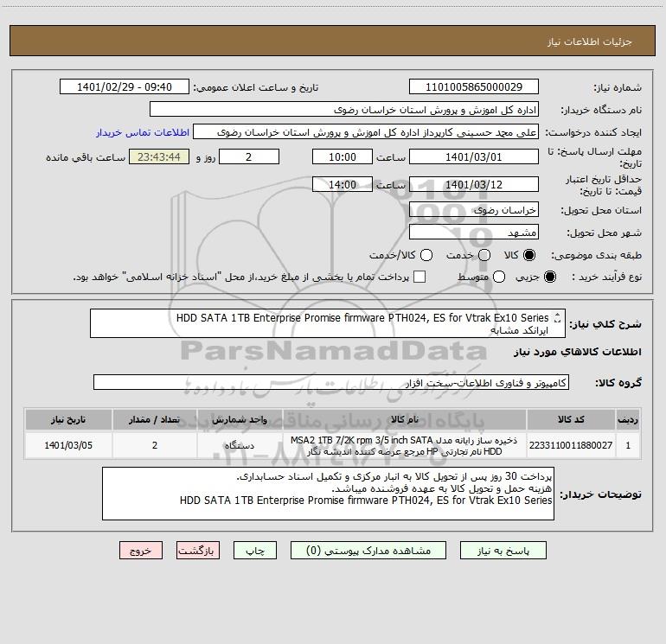Screen dimensions: 666x644
Task: Click the deadline time field 10:00
Action: [343, 156]
